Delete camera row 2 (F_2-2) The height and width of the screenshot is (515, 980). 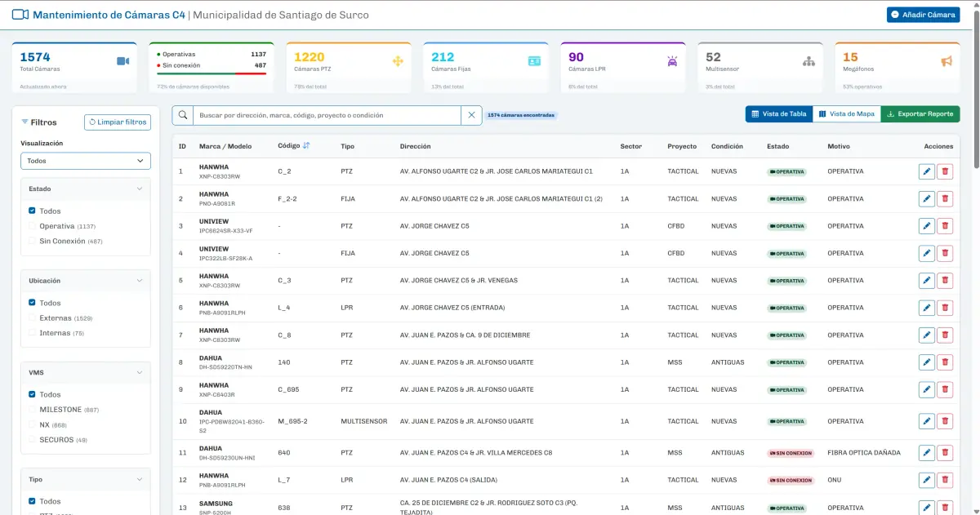coord(945,198)
